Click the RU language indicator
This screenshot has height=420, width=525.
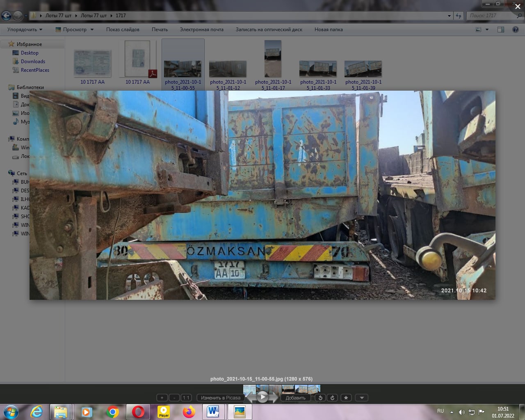coord(441,411)
